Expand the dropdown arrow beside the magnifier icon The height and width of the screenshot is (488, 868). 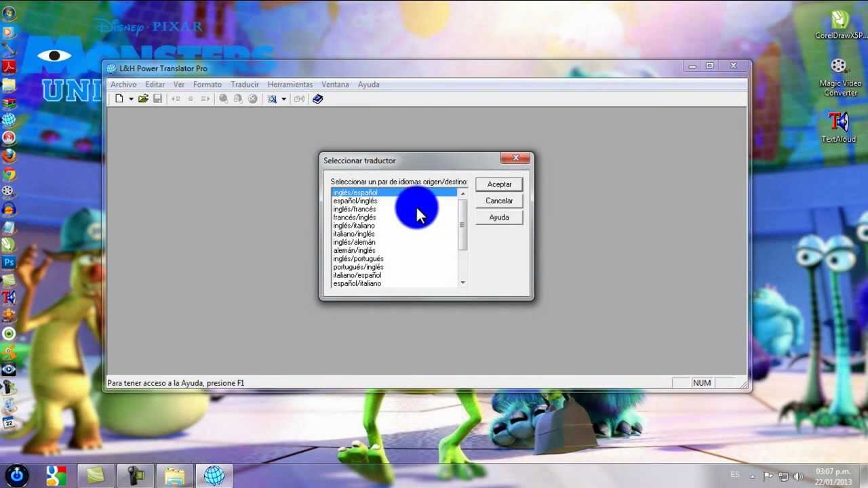click(x=283, y=99)
